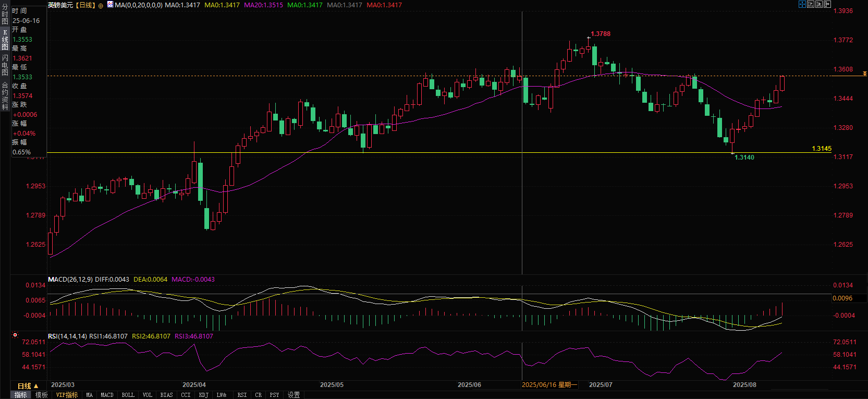Open the 闪电图 side tab
This screenshot has width=868, height=399.
click(5, 65)
